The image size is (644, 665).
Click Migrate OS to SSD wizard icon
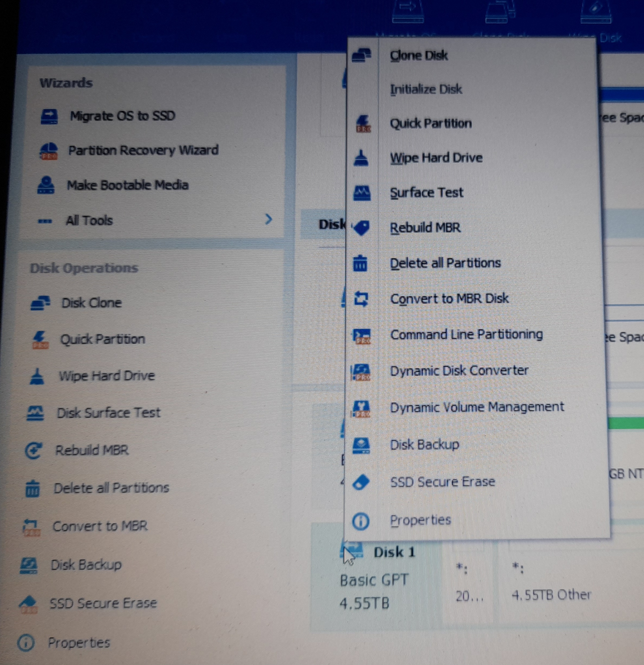[x=49, y=117]
